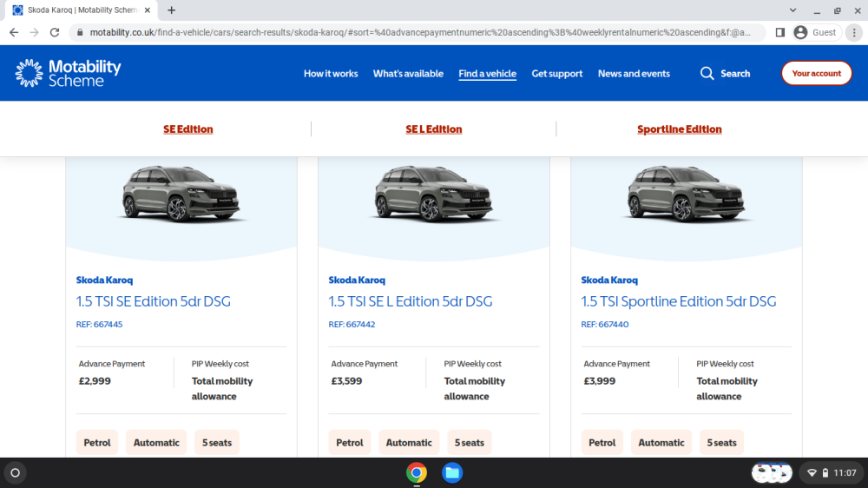The width and height of the screenshot is (868, 488).
Task: Click the battery status icon
Action: [x=825, y=472]
